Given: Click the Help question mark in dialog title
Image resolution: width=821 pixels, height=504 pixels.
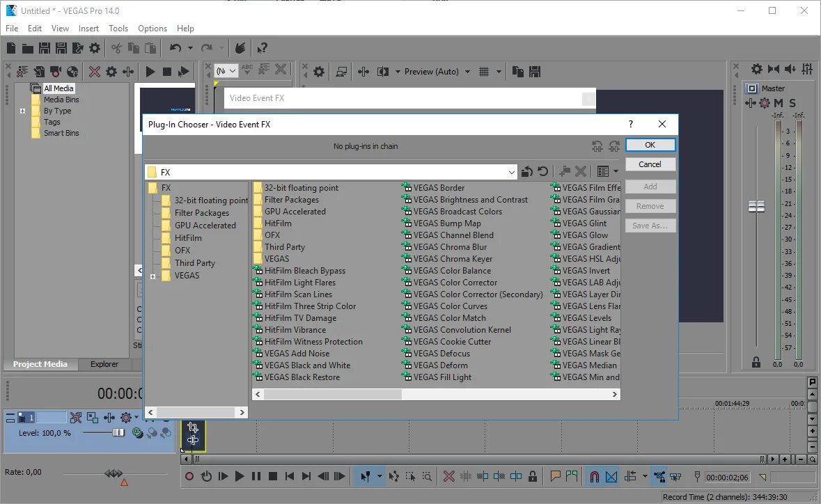Looking at the screenshot, I should coord(631,124).
